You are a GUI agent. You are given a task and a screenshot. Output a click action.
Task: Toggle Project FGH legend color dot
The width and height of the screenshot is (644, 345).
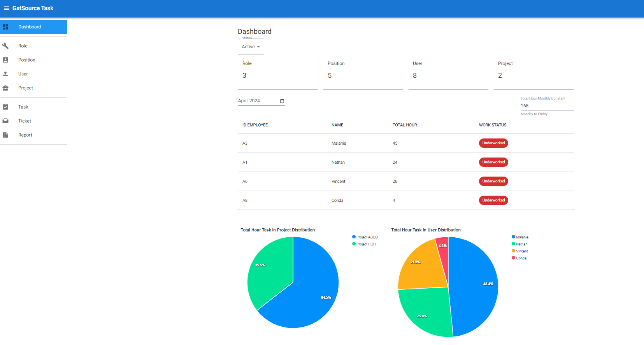(x=354, y=244)
